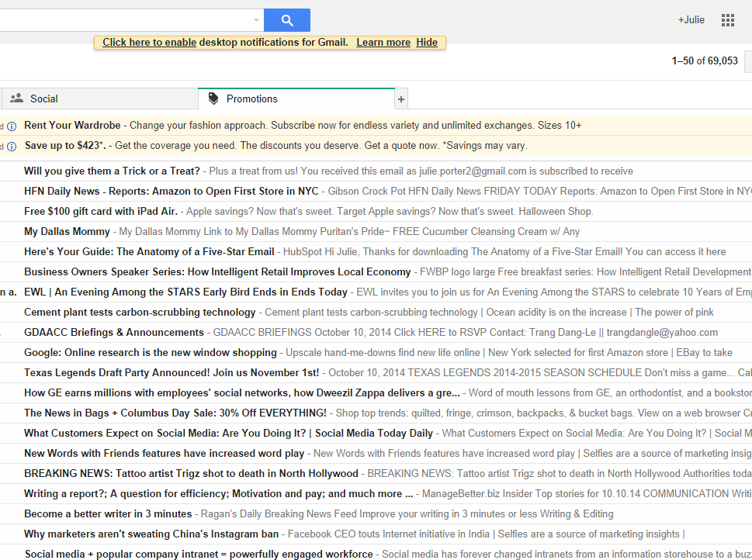Open Business Owners Speaker Series email
Viewport: 752px width, 560px height.
[x=376, y=271]
